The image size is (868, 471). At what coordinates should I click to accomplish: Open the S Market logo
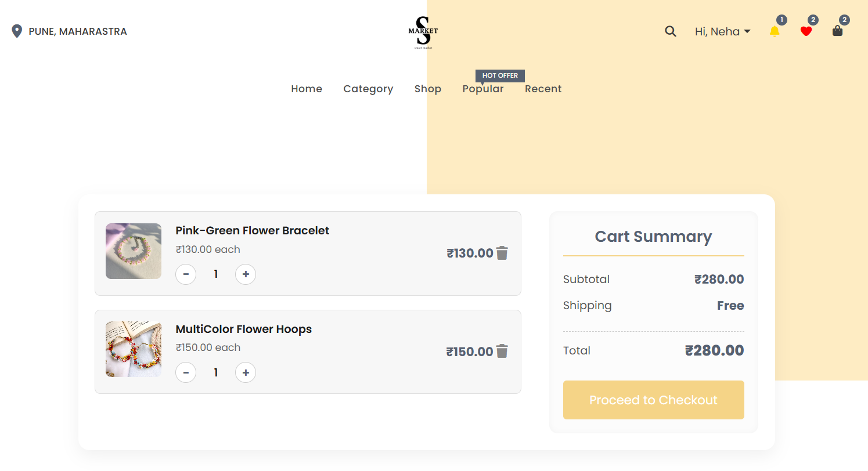[x=423, y=32]
